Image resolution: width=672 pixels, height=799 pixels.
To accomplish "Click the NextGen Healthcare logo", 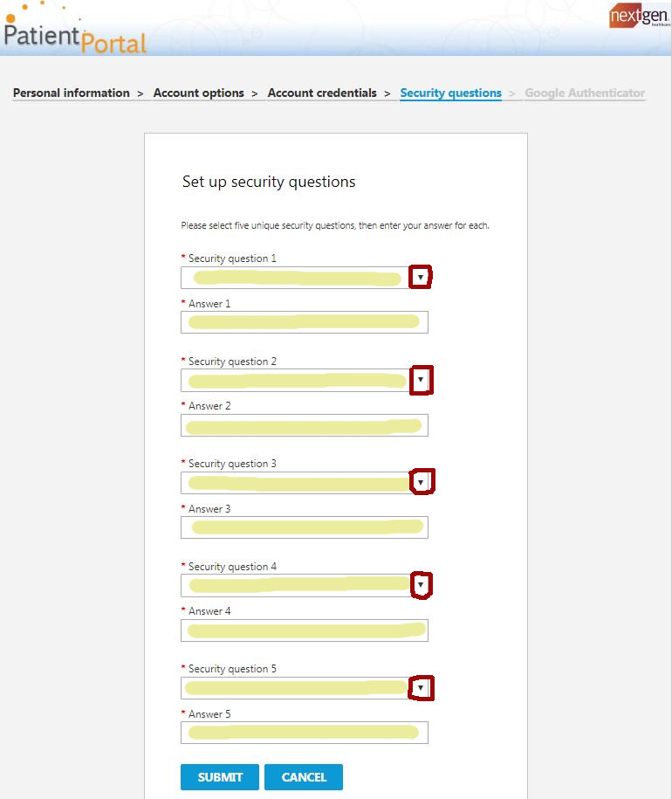I will 639,17.
